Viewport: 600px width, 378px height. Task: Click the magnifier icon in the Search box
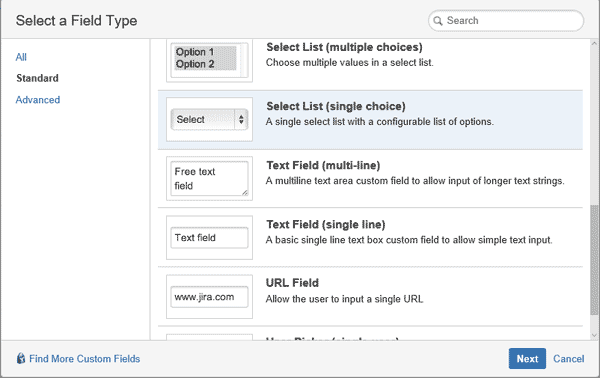pyautogui.click(x=438, y=21)
